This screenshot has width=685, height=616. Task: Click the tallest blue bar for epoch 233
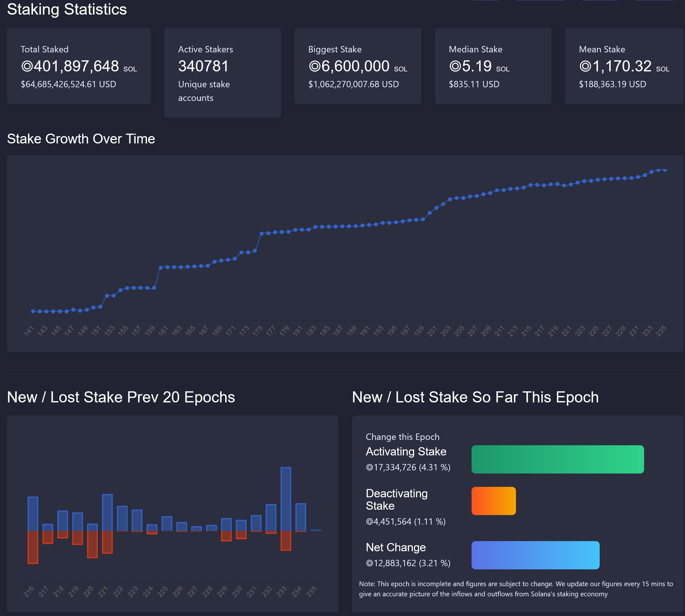(x=286, y=499)
